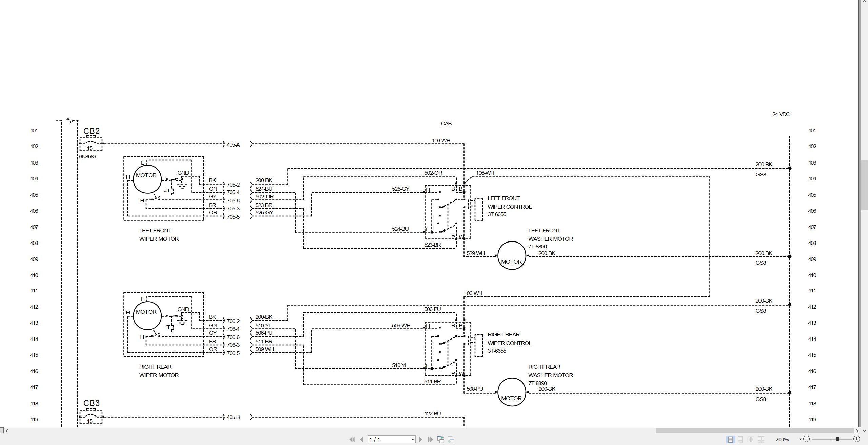
Task: Click RIGHT REAR WIPER CONTROL label
Action: (x=510, y=339)
